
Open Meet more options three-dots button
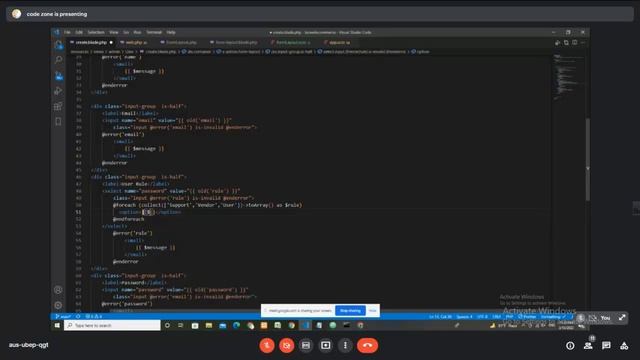pos(345,345)
